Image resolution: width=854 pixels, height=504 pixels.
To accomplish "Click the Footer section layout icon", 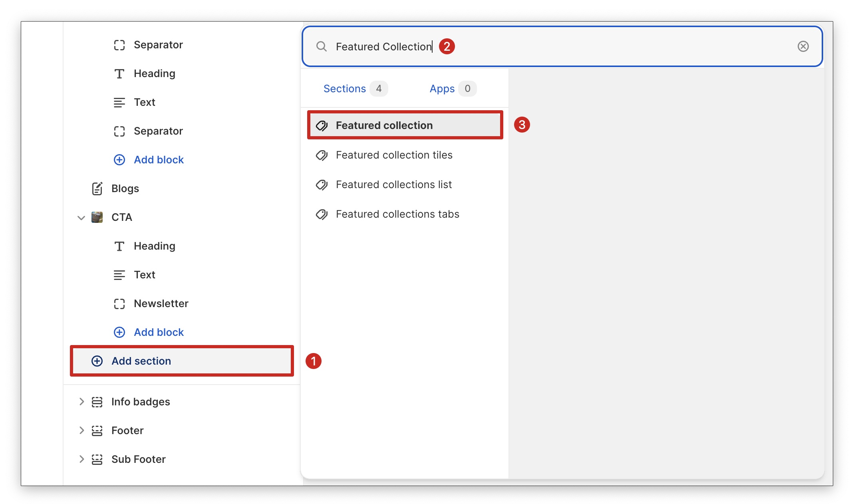I will point(97,431).
